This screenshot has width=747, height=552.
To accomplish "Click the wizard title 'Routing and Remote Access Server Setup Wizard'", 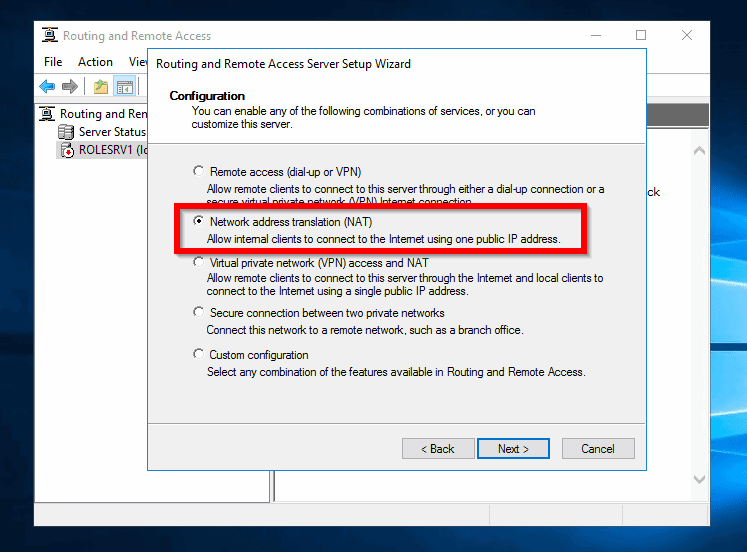I will point(283,64).
